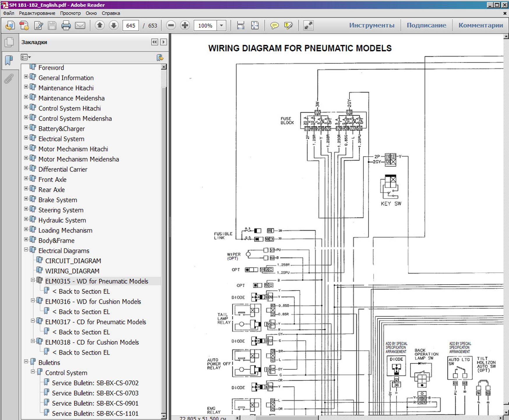Open Service Bulletin SB-BX-CS-0702 bookmark
509x420 pixels.
tap(95, 383)
